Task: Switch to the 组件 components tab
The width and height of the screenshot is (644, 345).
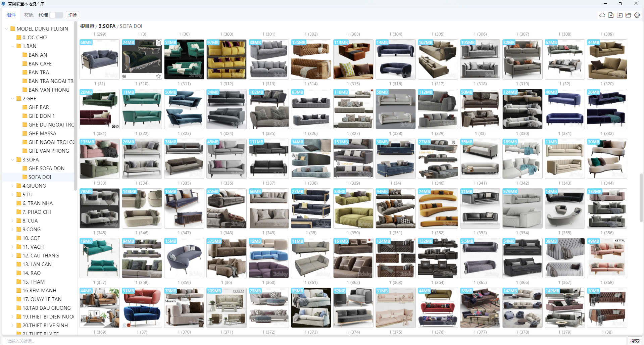Action: click(11, 15)
